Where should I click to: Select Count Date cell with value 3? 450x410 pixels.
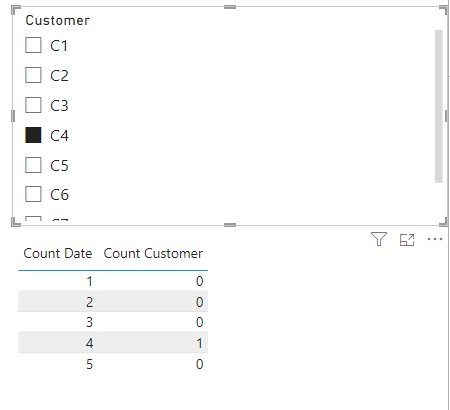(x=58, y=322)
